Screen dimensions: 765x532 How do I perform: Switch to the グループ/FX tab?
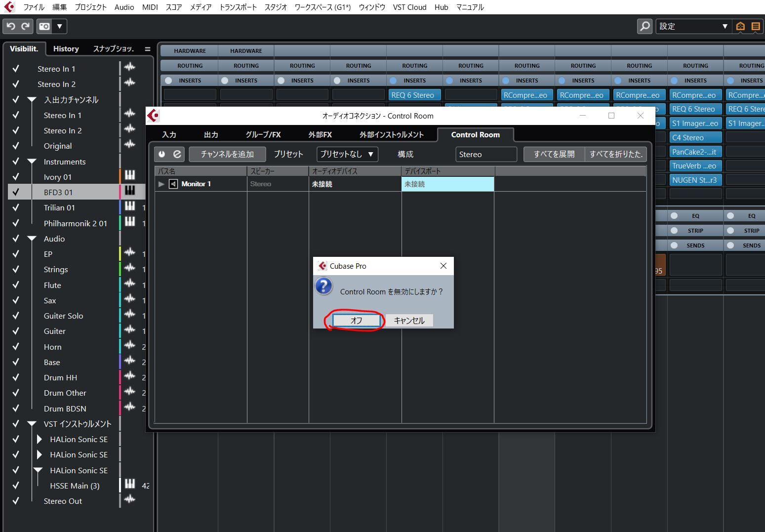tap(263, 134)
